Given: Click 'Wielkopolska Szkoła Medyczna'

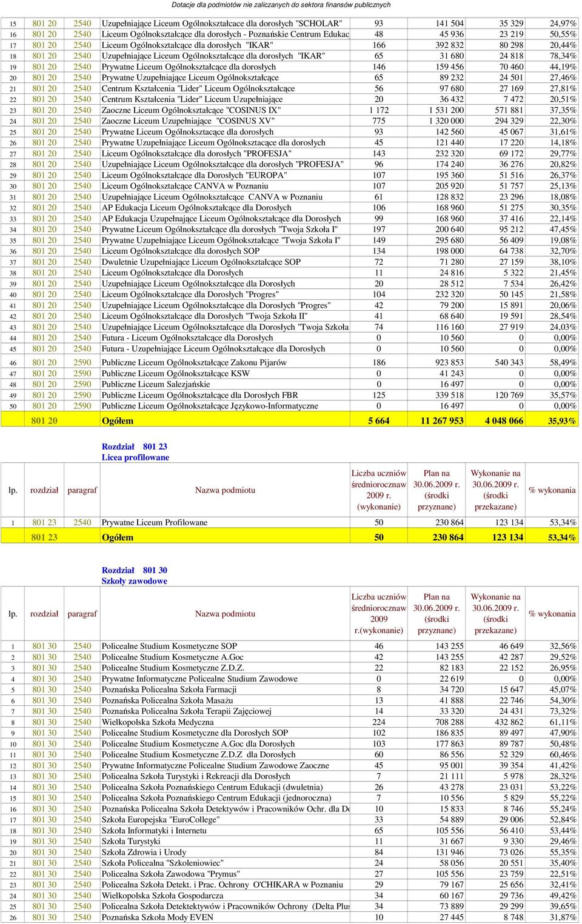Looking at the screenshot, I should tap(158, 722).
